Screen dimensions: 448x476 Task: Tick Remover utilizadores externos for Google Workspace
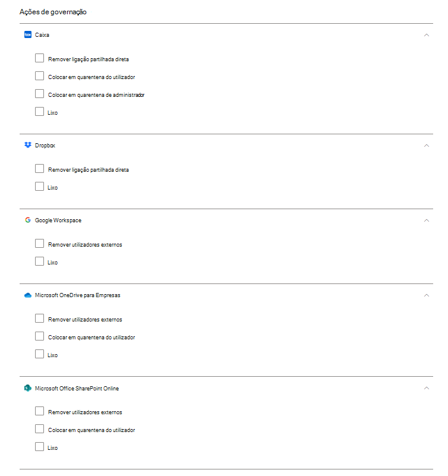[x=39, y=244]
